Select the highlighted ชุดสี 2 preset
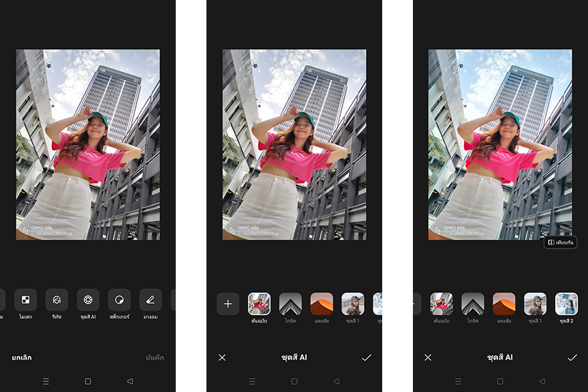 click(566, 304)
